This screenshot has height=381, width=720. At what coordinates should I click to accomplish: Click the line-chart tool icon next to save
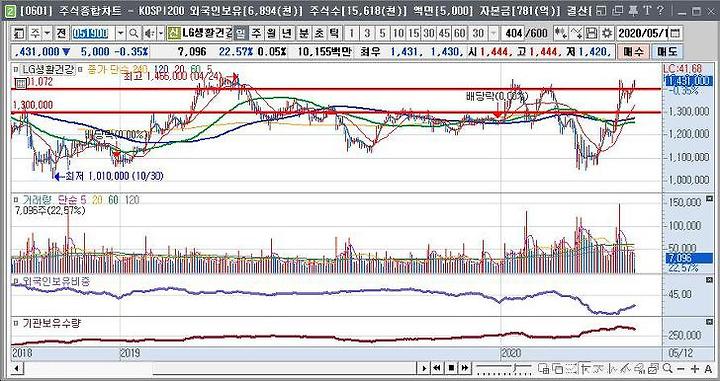click(577, 33)
